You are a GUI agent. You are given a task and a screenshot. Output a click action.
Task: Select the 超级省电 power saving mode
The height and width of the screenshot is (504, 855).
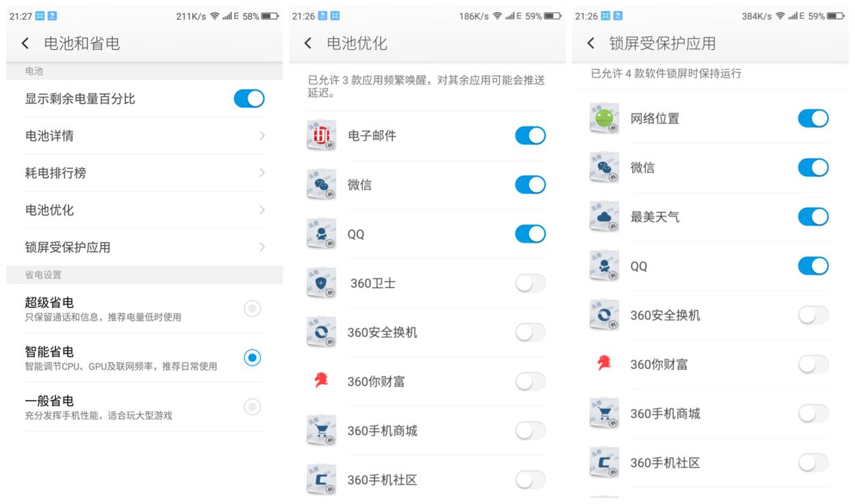(x=252, y=309)
